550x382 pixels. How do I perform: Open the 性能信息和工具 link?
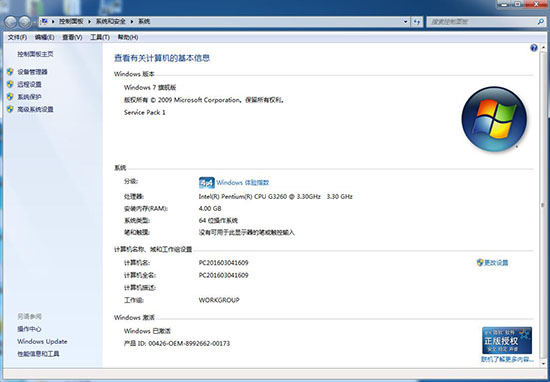coord(38,354)
